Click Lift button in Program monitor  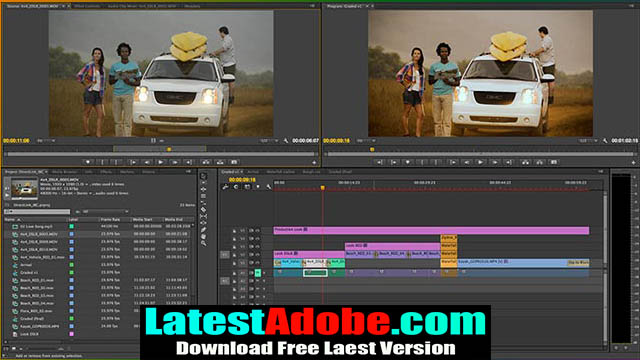tap(526, 162)
